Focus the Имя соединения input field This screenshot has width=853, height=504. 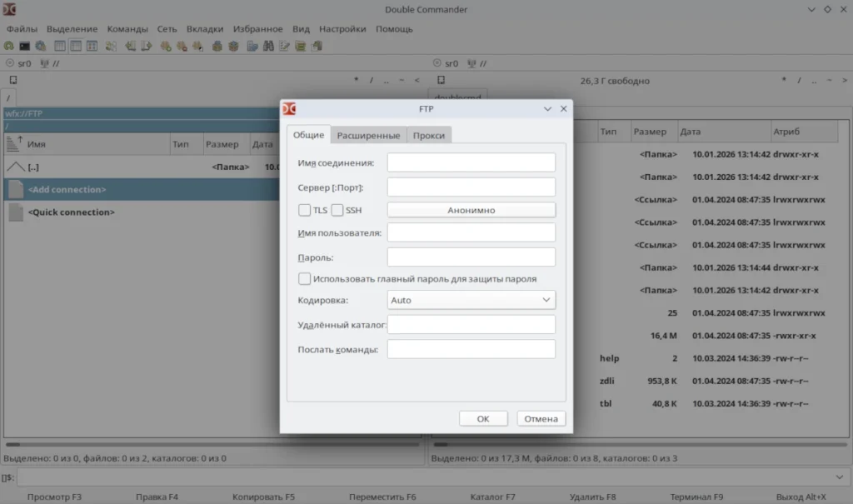471,162
